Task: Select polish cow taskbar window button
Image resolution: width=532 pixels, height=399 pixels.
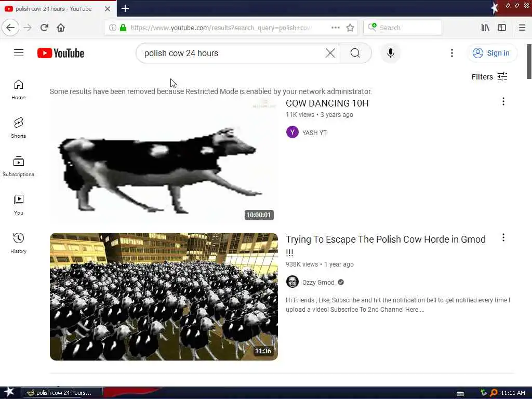Action: click(61, 393)
